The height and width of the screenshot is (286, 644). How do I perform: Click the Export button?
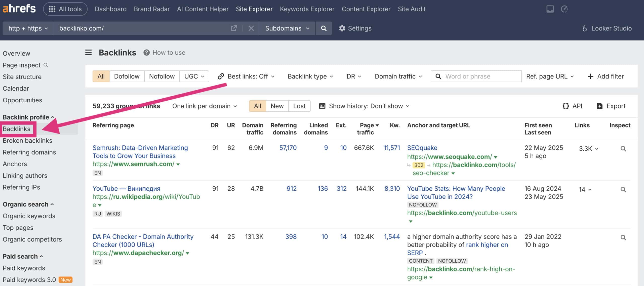pyautogui.click(x=611, y=106)
